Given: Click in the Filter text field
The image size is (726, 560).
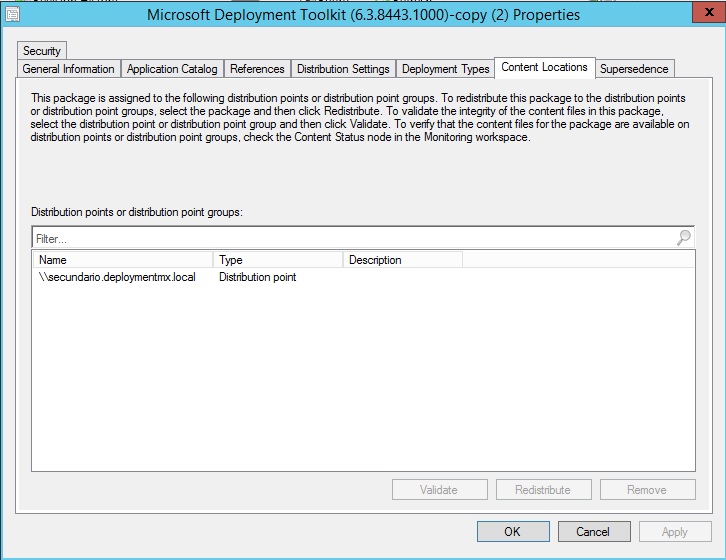Looking at the screenshot, I should pos(350,239).
